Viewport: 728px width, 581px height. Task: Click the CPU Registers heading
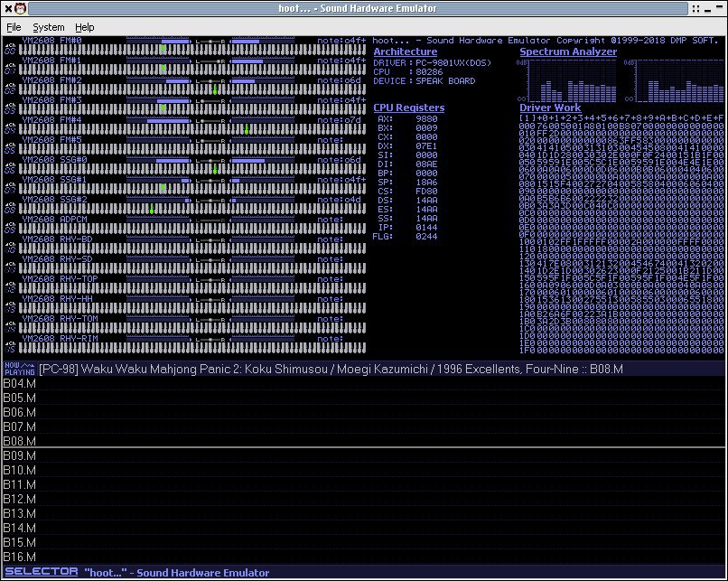[409, 108]
